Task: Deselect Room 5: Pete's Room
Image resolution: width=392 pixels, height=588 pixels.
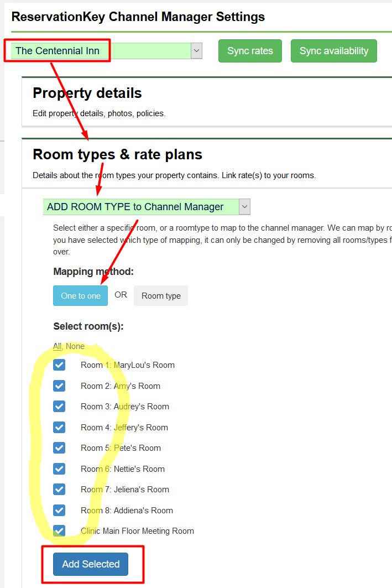Action: pos(59,448)
